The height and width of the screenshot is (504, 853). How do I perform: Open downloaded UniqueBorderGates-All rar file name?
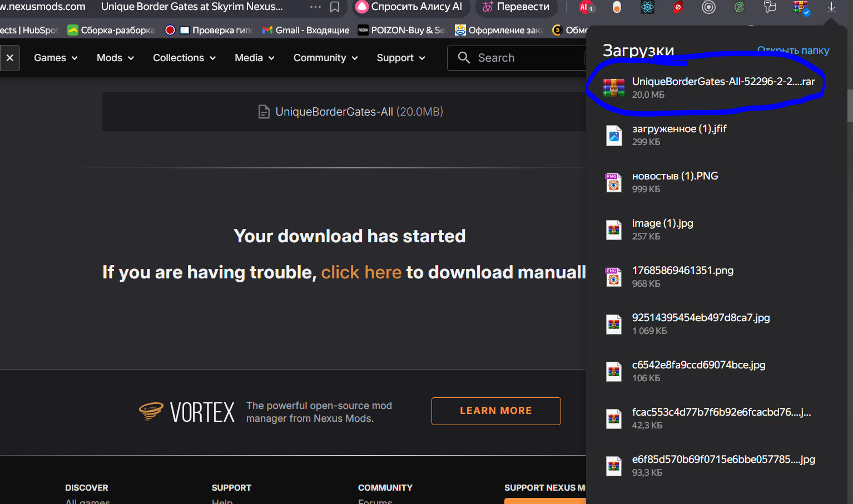click(723, 82)
